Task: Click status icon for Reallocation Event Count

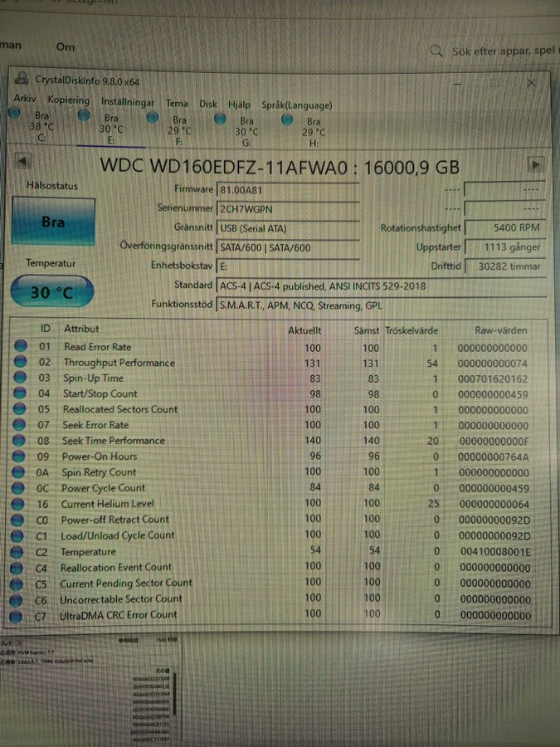Action: click(x=17, y=569)
